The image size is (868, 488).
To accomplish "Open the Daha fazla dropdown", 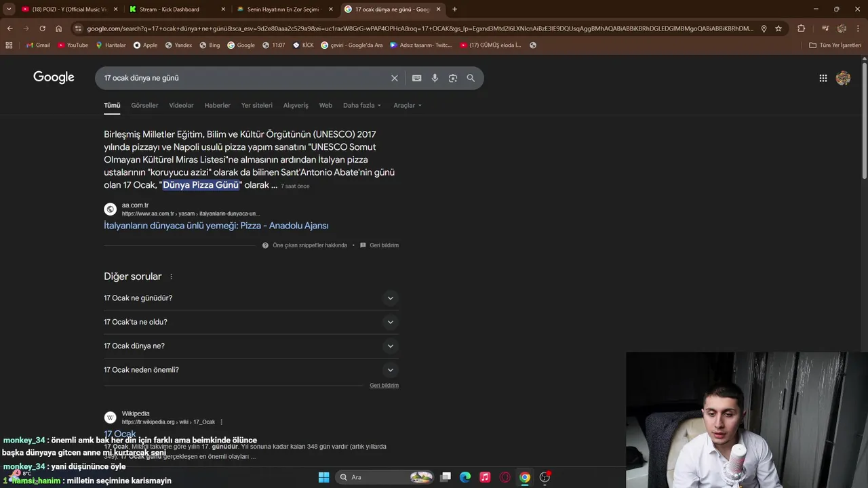I will point(362,105).
